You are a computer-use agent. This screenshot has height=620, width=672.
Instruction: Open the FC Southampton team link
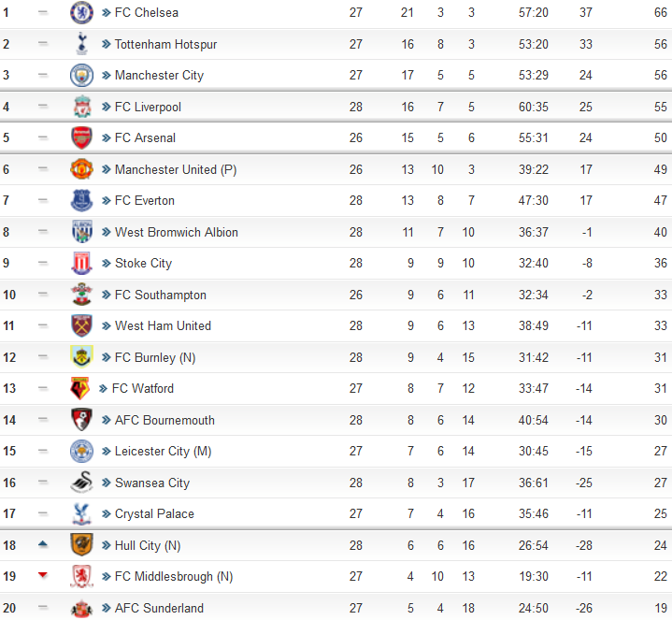pos(160,295)
